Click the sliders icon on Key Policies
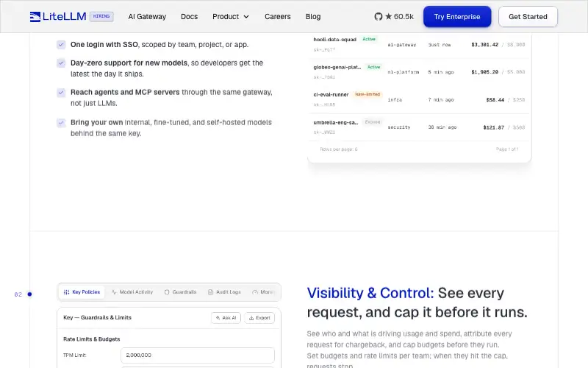This screenshot has height=368, width=588. point(66,292)
